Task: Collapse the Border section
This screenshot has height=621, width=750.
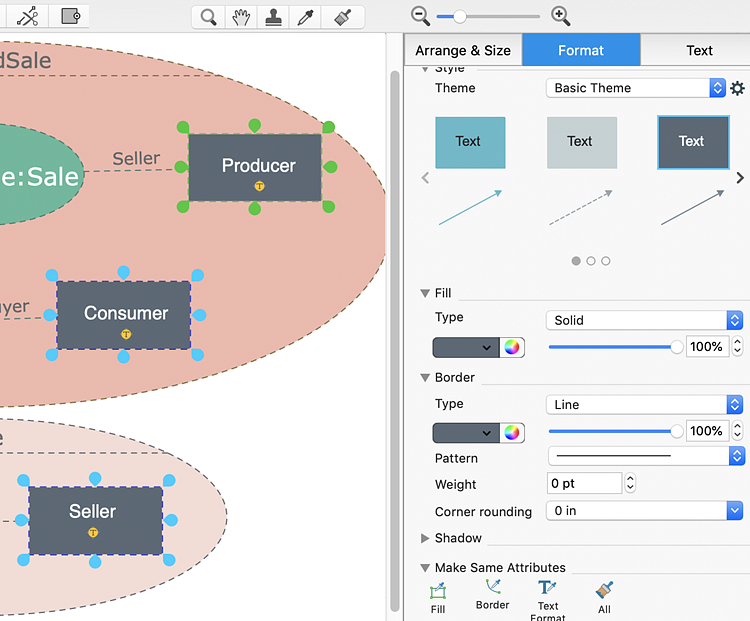Action: click(x=425, y=377)
